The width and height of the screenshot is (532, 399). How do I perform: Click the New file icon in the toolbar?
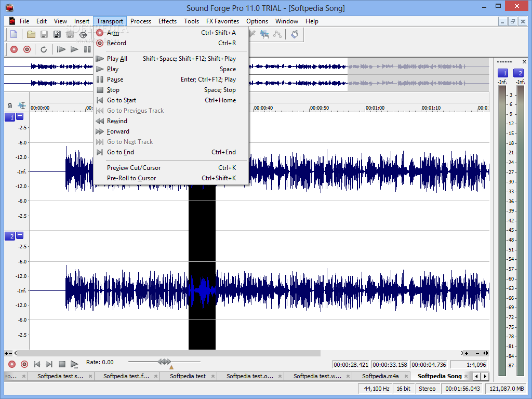14,34
